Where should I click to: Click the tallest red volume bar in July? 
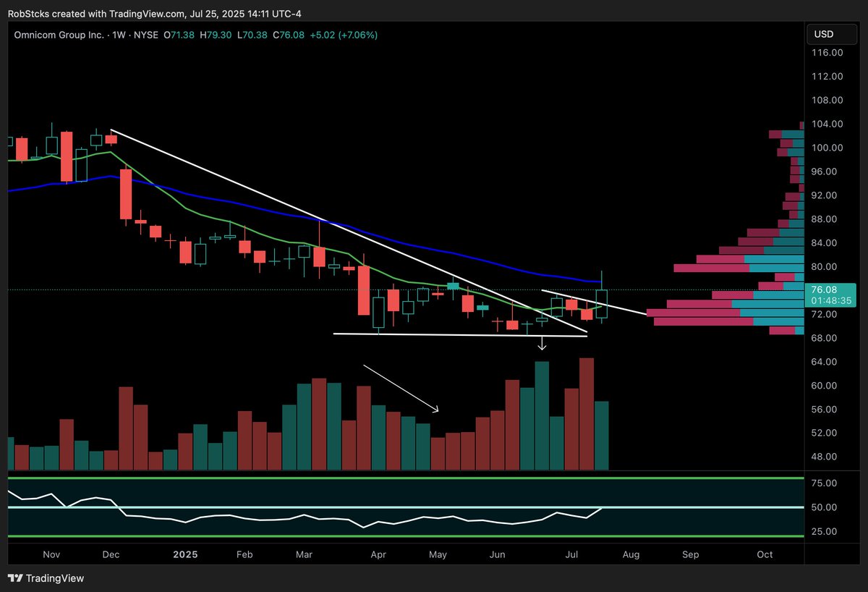(x=587, y=414)
